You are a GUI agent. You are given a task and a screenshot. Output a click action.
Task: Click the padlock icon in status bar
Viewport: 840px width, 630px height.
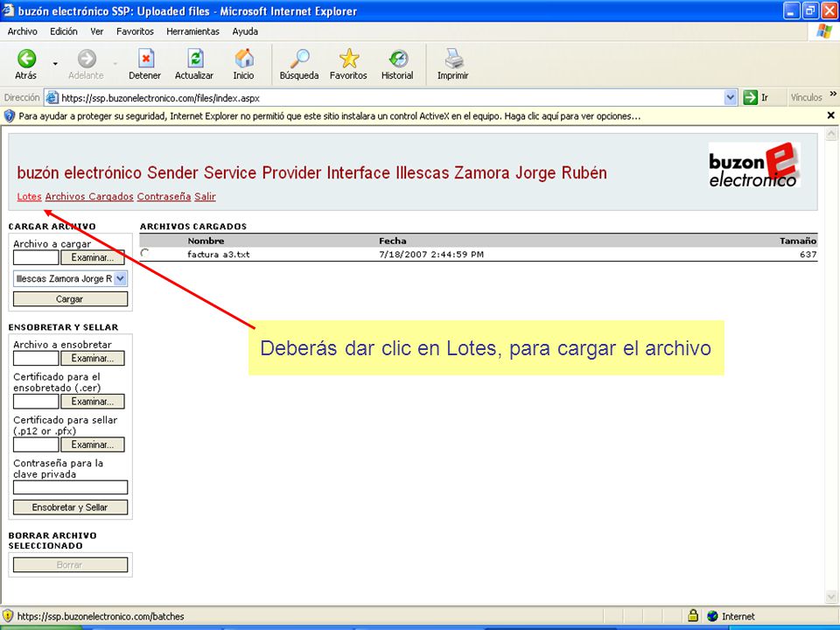coord(693,615)
